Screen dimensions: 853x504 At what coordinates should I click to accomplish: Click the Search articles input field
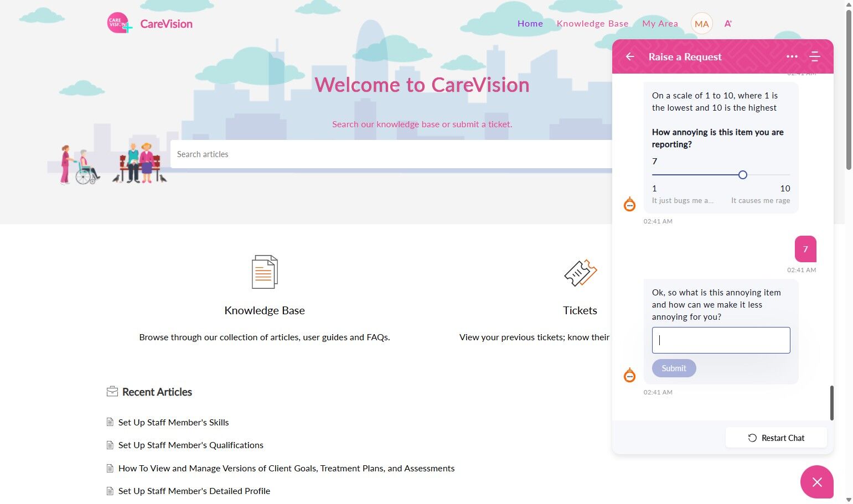tap(391, 154)
